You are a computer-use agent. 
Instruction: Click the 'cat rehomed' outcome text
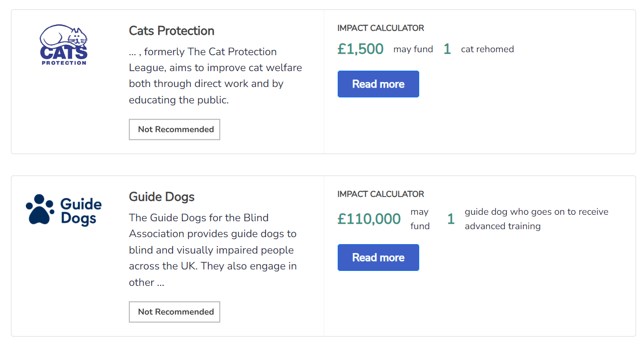pos(487,49)
